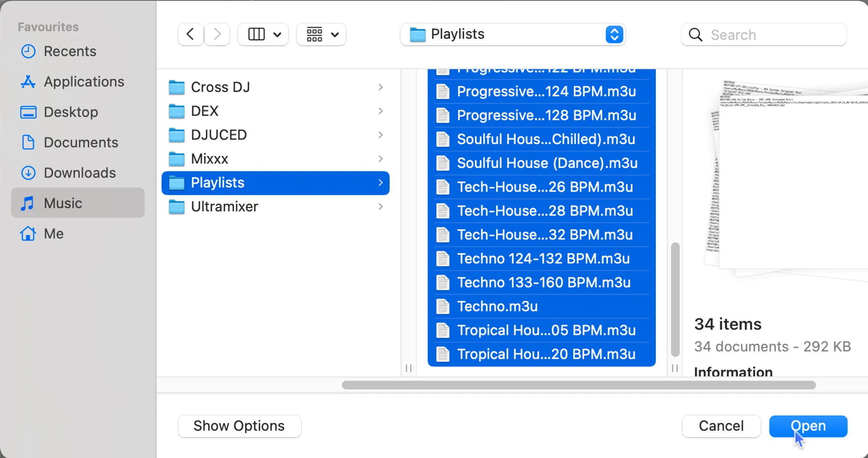Screen dimensions: 868x458
Task: Select the Techno.m3u playlist file
Action: 497,306
